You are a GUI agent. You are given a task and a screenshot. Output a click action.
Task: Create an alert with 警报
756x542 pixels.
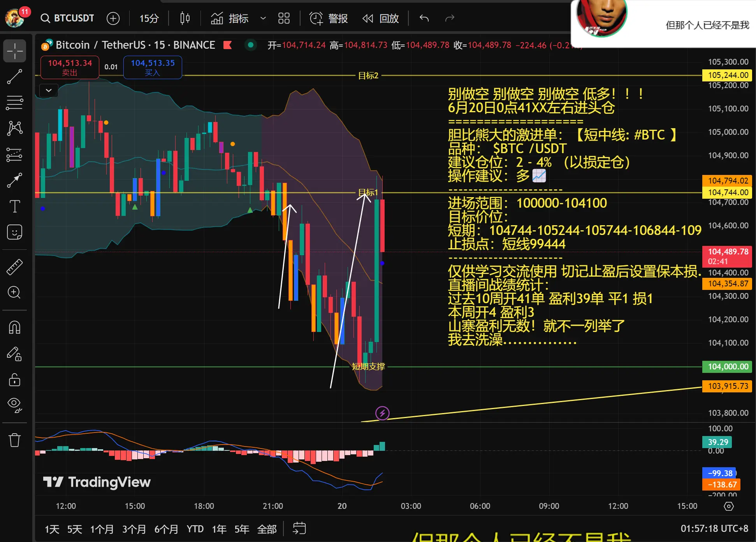tap(328, 18)
